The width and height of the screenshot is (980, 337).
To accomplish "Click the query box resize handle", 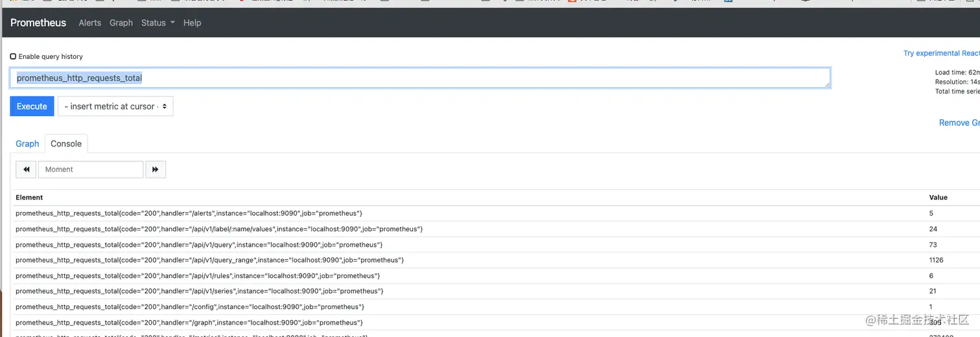I will tap(826, 84).
